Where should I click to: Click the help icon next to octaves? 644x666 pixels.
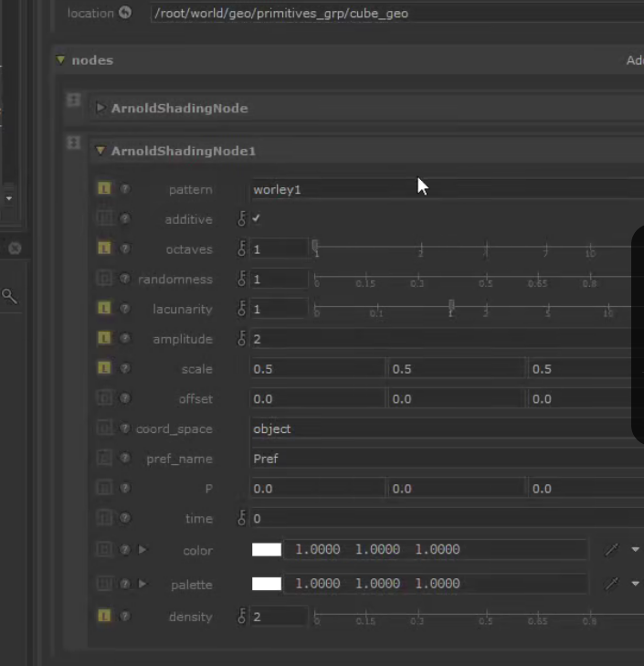tap(125, 248)
